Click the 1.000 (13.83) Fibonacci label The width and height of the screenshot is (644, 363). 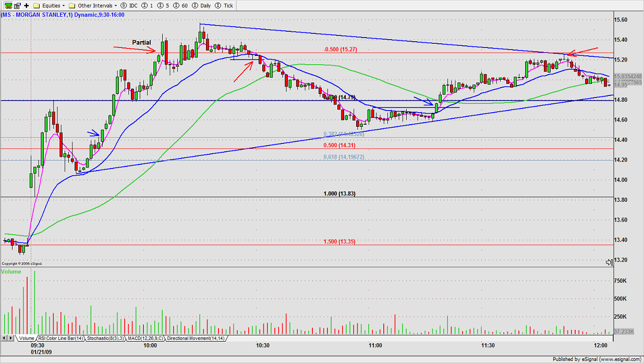[x=339, y=193]
